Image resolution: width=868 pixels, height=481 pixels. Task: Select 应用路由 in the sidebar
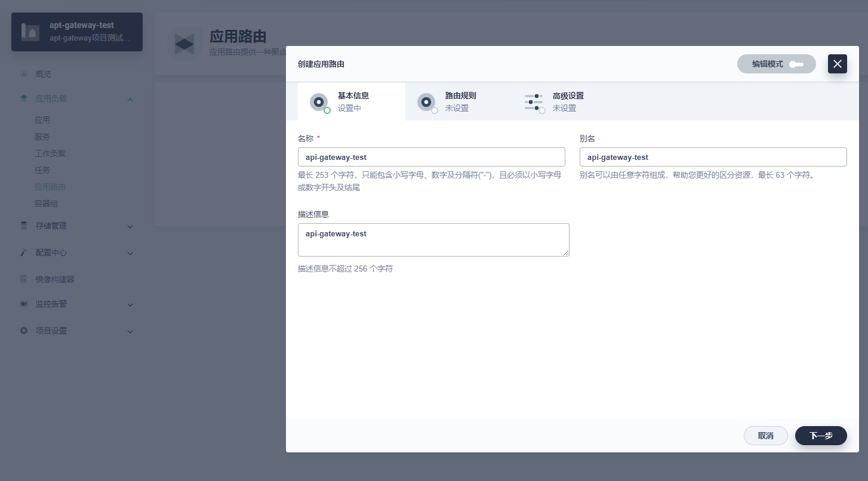(x=50, y=187)
